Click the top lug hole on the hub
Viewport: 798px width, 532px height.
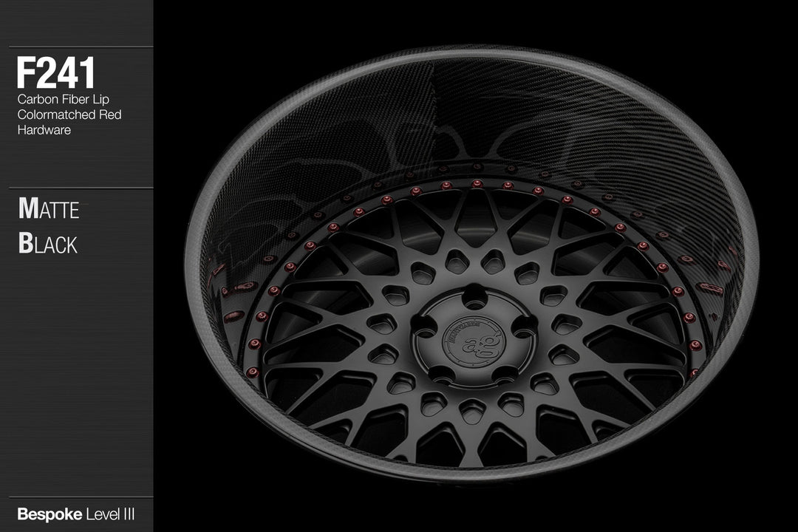click(474, 298)
